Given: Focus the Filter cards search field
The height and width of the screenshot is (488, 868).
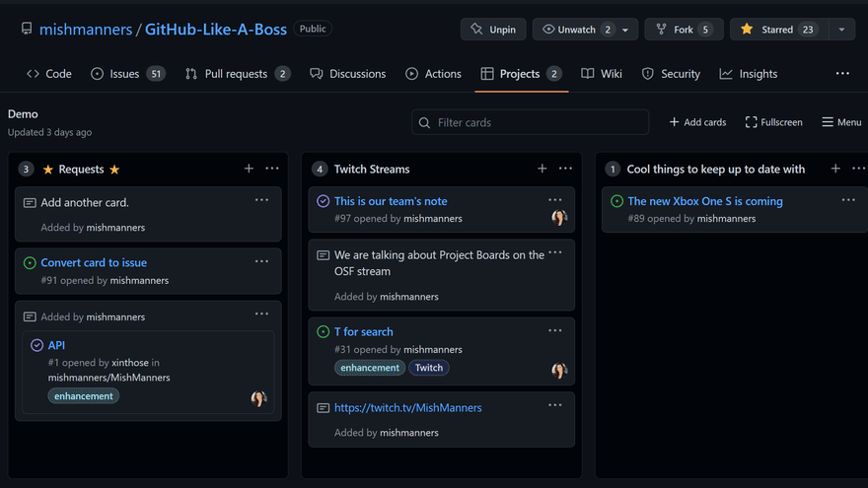Looking at the screenshot, I should [531, 122].
